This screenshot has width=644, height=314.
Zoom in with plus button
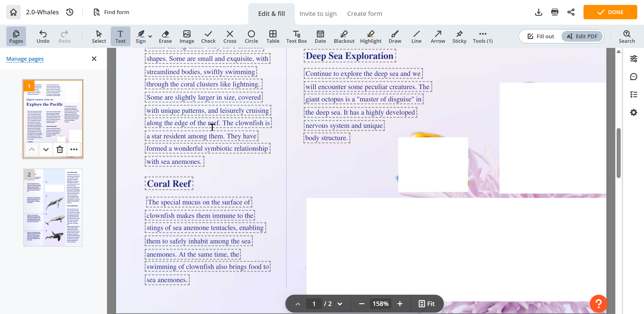point(400,304)
